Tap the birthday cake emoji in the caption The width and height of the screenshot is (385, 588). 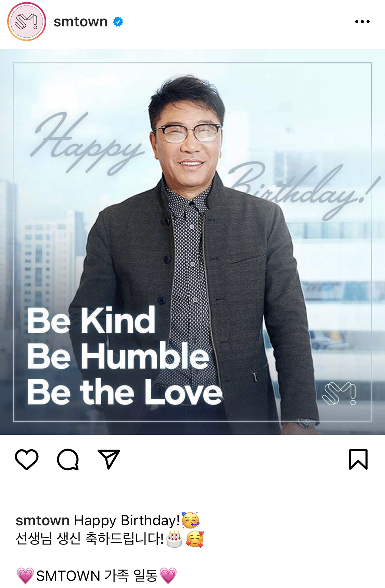[x=174, y=539]
